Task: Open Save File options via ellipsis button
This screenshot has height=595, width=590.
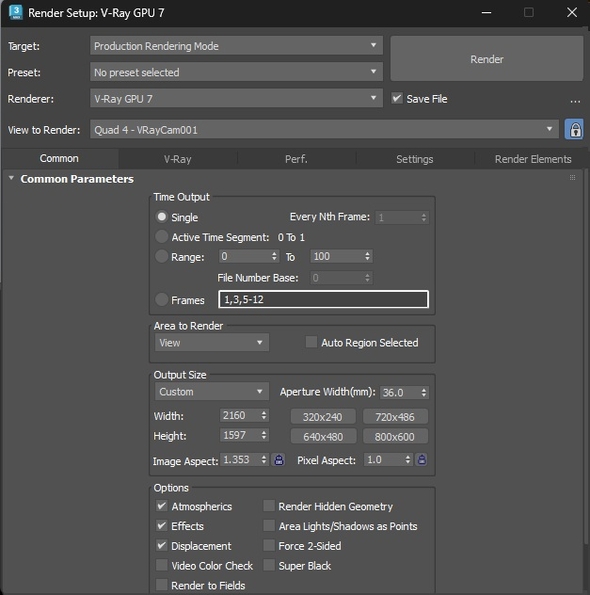Action: coord(575,101)
